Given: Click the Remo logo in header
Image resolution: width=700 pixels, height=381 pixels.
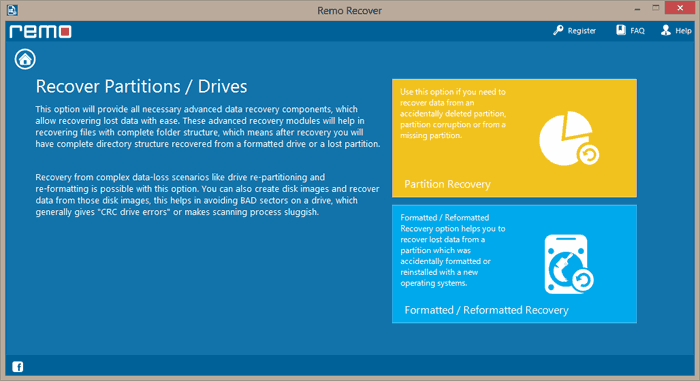Looking at the screenshot, I should pyautogui.click(x=40, y=31).
